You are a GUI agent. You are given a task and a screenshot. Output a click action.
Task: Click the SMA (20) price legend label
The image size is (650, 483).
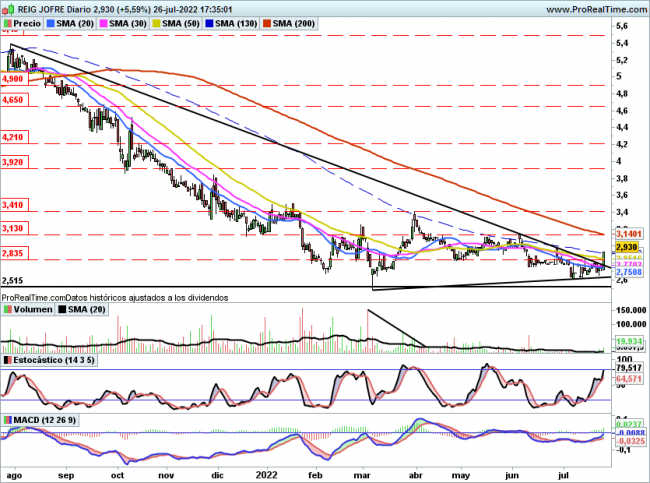coord(75,24)
